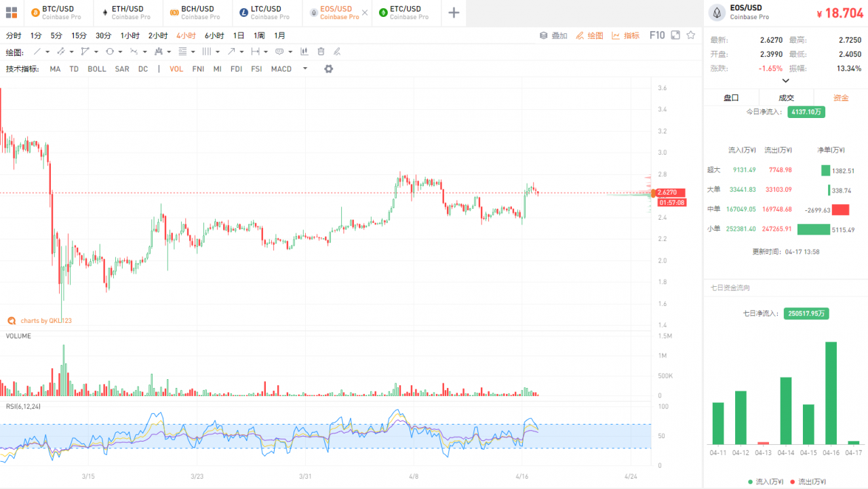Viewport: 868px width, 489px height.
Task: Toggle the MACD indicator
Action: click(x=281, y=69)
